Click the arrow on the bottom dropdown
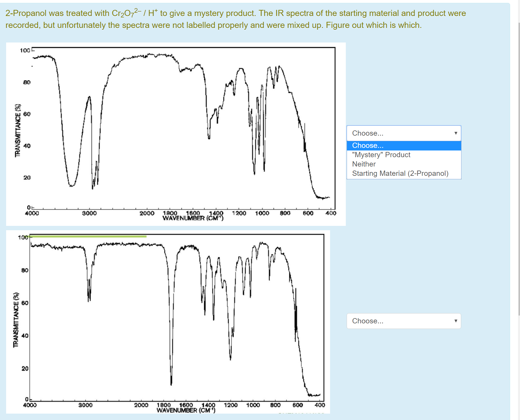520x420 pixels. point(456,321)
